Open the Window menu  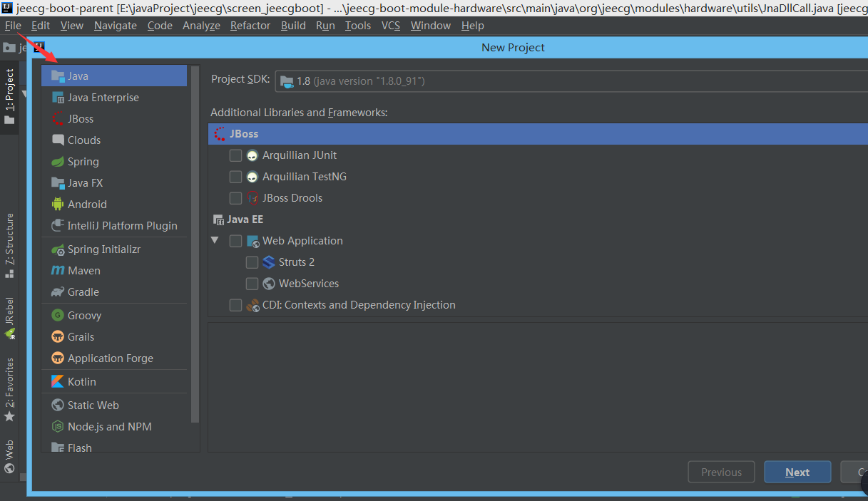(x=431, y=25)
